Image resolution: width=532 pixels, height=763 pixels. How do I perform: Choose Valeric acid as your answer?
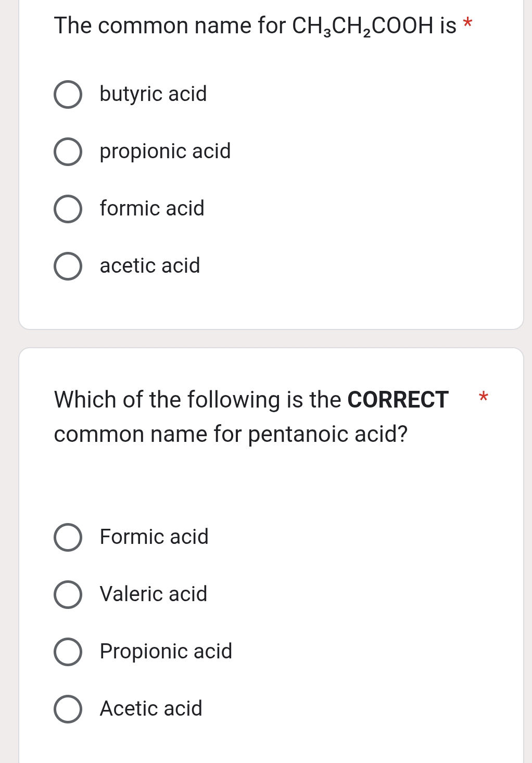click(69, 595)
